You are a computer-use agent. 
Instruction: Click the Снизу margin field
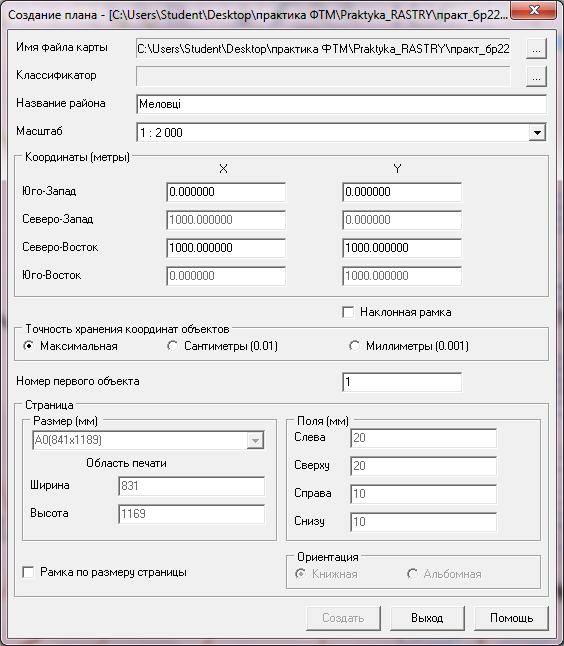tap(424, 522)
